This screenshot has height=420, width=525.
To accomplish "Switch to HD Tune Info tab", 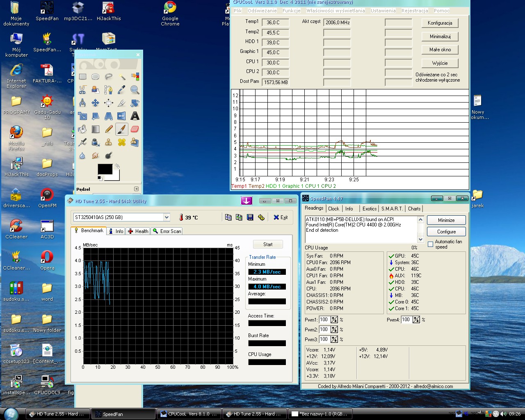I will (x=116, y=231).
